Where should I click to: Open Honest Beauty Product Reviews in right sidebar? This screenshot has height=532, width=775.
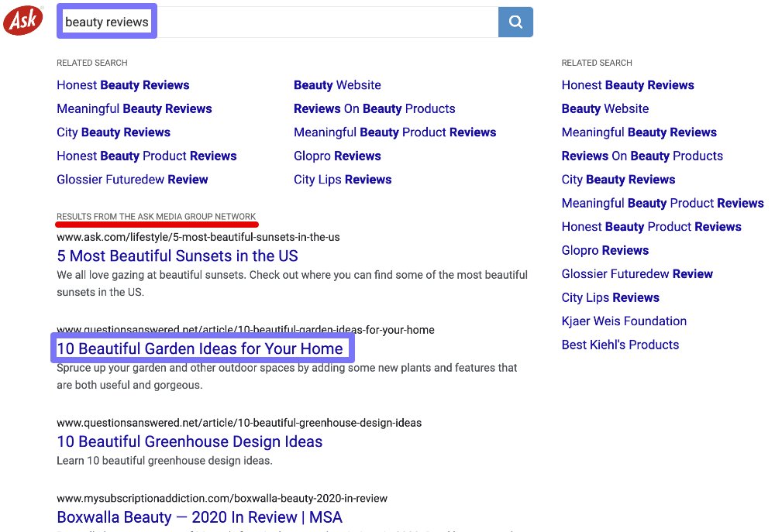[652, 227]
